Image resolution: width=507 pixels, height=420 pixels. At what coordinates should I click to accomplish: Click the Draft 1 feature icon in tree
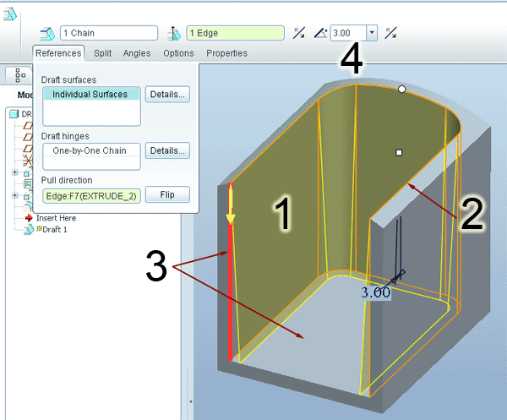click(29, 230)
